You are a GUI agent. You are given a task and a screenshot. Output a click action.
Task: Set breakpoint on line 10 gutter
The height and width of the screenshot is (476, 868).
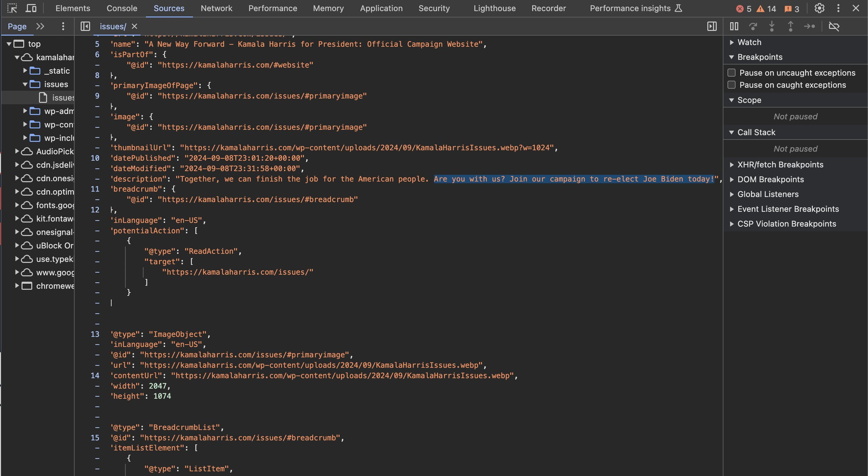pyautogui.click(x=95, y=158)
